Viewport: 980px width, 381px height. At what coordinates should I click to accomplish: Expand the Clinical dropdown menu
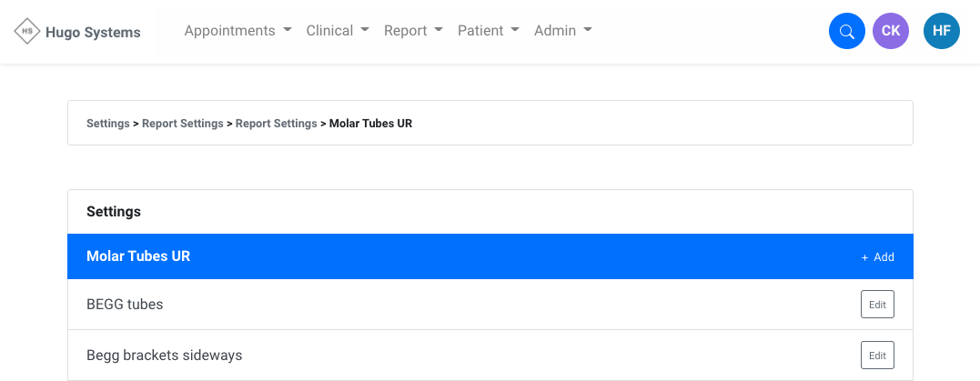(338, 31)
